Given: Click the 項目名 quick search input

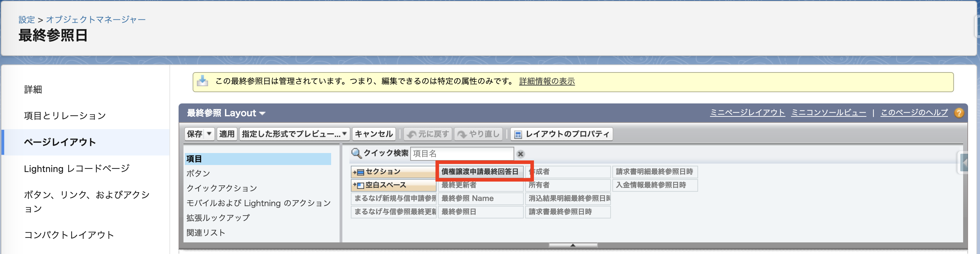Looking at the screenshot, I should (462, 154).
